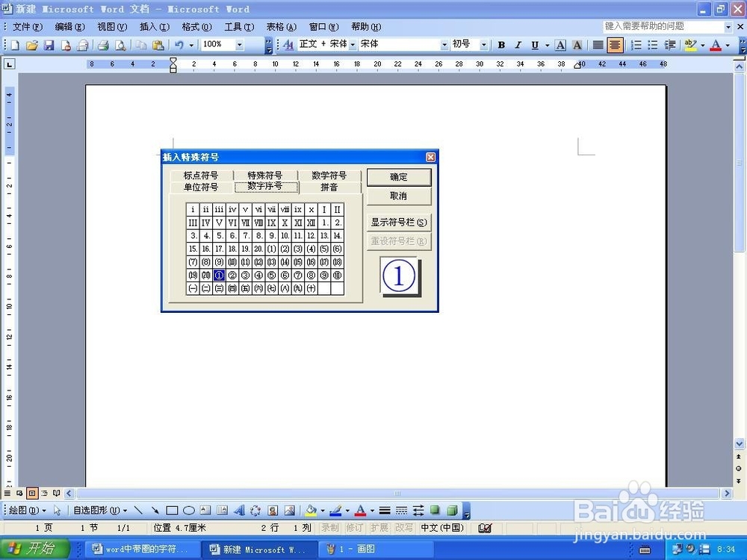Image resolution: width=747 pixels, height=560 pixels.
Task: Apply the red font color
Action: (x=716, y=46)
